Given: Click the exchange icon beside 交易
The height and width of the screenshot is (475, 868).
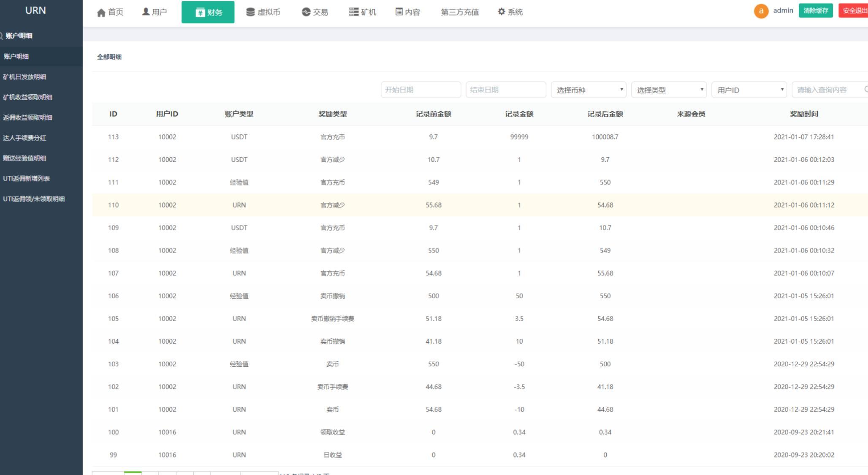Looking at the screenshot, I should pyautogui.click(x=306, y=12).
